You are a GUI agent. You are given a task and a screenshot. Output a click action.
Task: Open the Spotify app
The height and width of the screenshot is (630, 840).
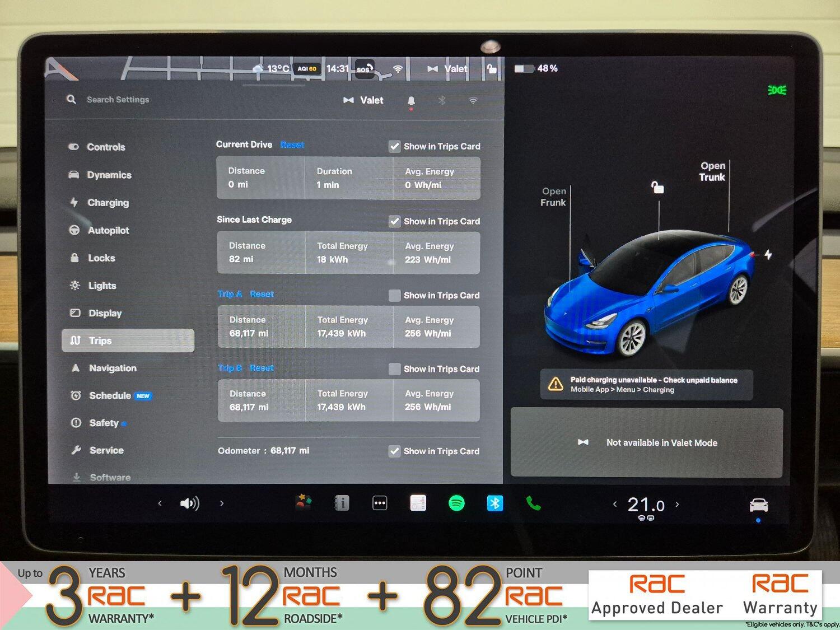point(456,503)
